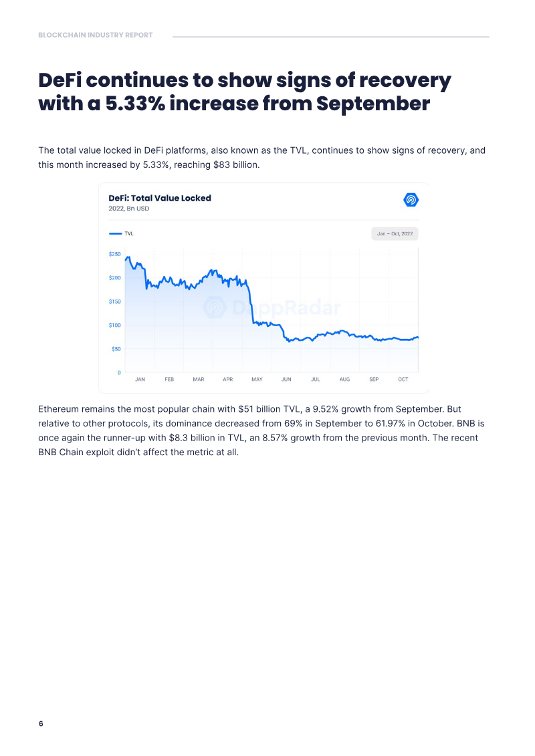Click the AUG label on the x-axis

[344, 380]
